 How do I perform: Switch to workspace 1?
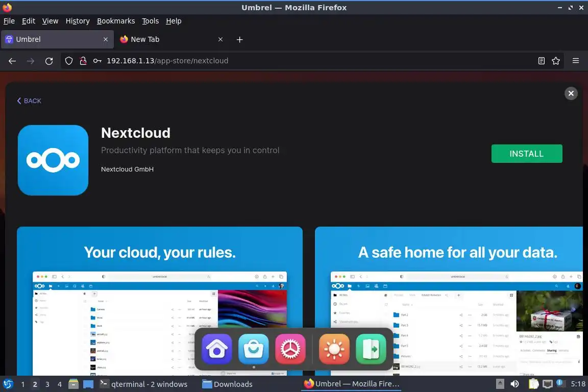(x=23, y=384)
